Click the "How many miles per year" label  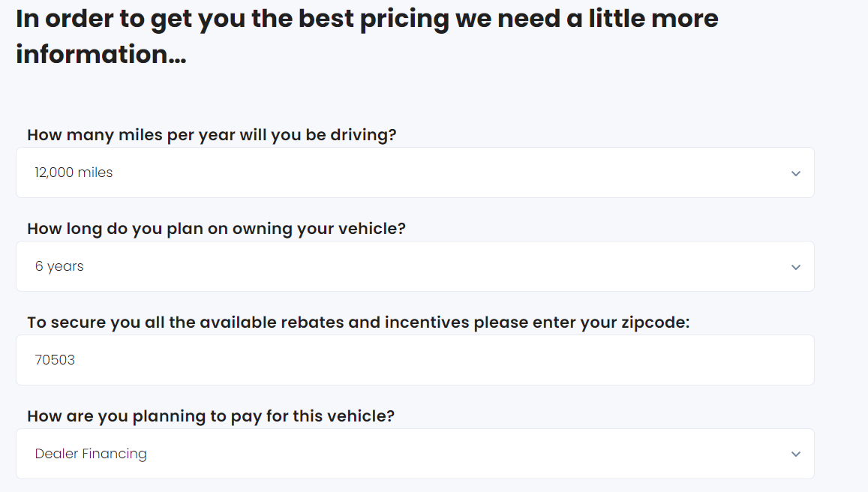coord(212,135)
